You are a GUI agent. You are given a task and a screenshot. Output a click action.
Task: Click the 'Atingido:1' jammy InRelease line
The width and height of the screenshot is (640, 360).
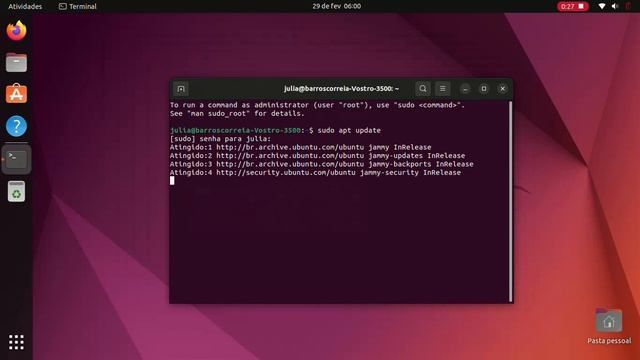300,147
